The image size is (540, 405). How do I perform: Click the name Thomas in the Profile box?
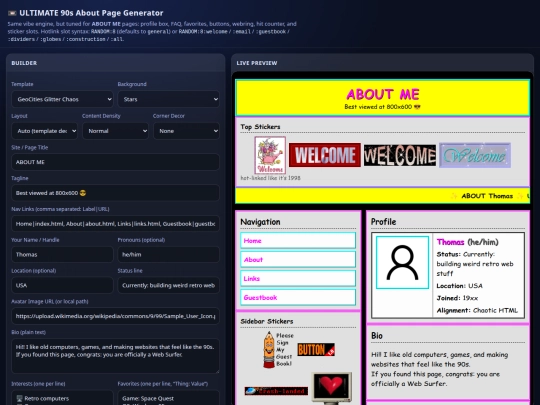coord(450,242)
